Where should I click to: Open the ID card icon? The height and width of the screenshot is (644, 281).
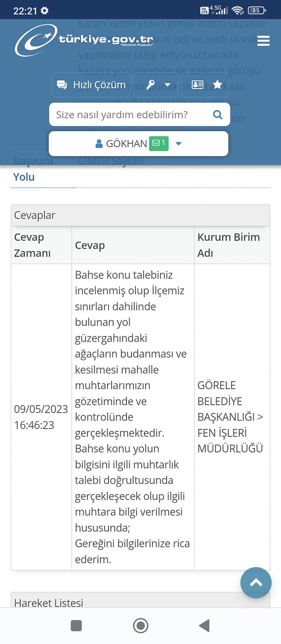click(x=198, y=85)
